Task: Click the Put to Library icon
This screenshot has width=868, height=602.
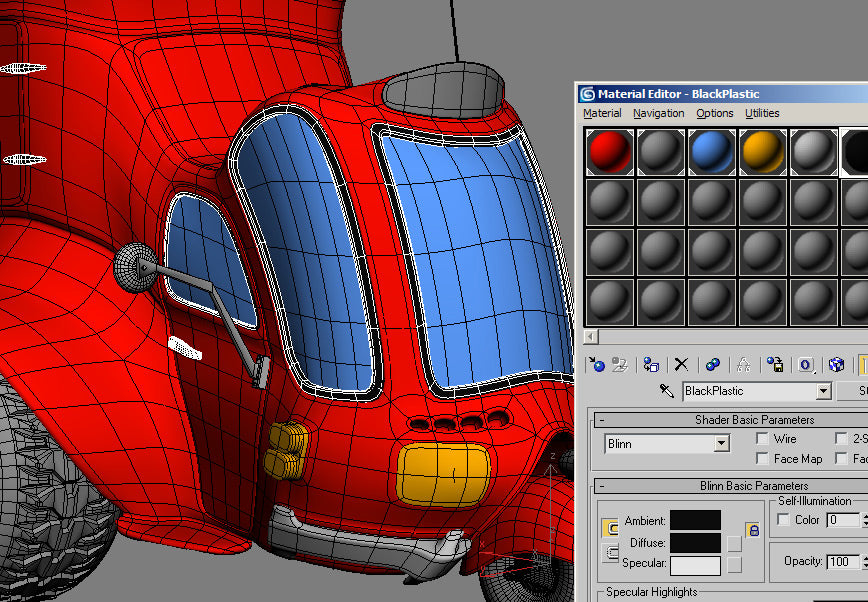Action: [x=775, y=365]
